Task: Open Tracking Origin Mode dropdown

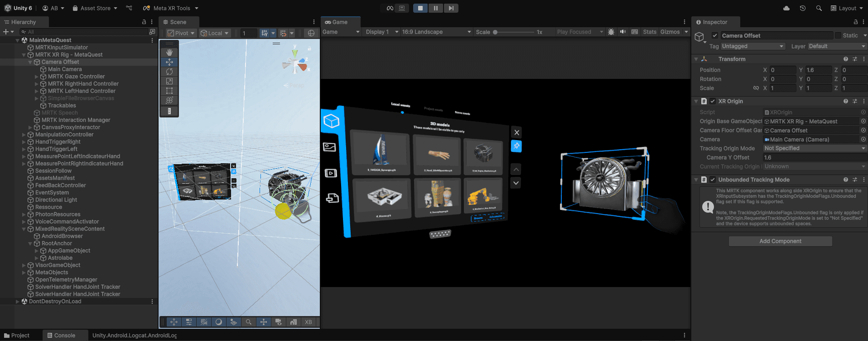Action: point(815,148)
